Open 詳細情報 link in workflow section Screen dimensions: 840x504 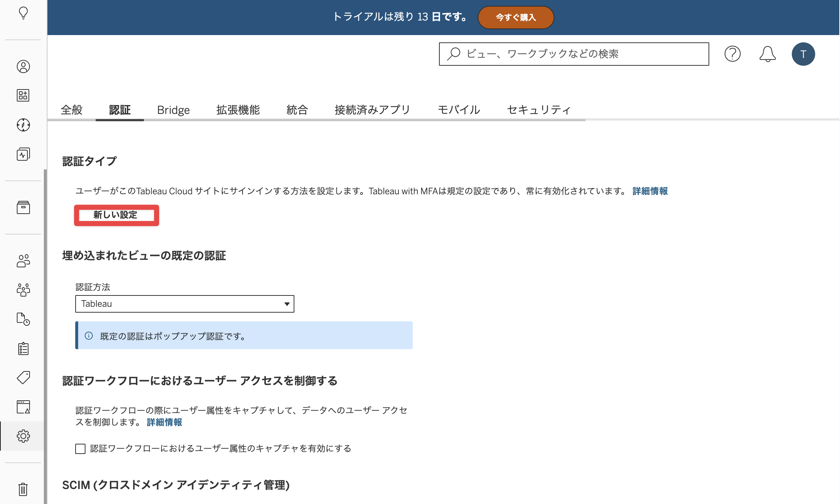[164, 422]
